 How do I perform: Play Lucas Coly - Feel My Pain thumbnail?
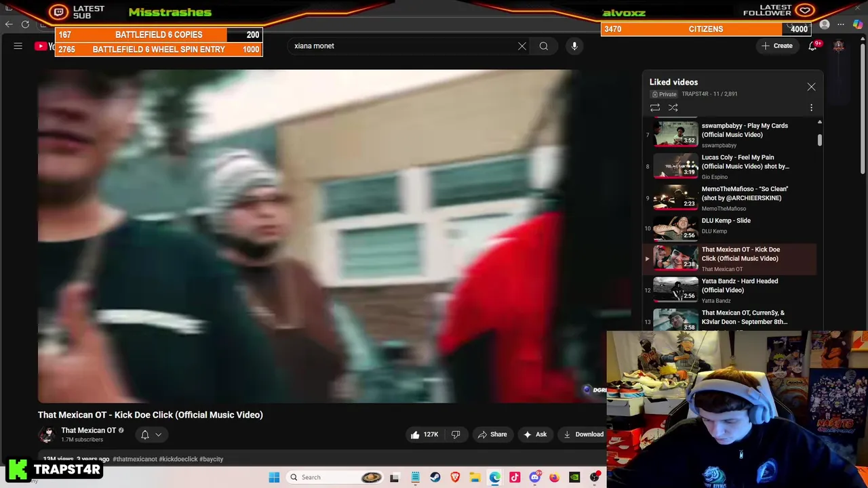(x=675, y=165)
